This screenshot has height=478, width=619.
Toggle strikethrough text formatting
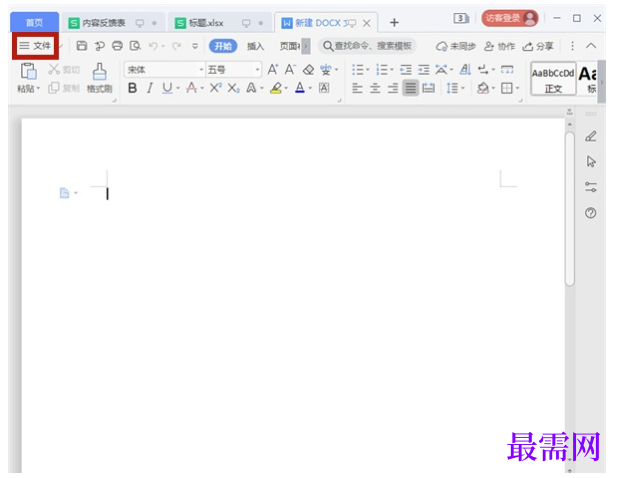coord(191,88)
